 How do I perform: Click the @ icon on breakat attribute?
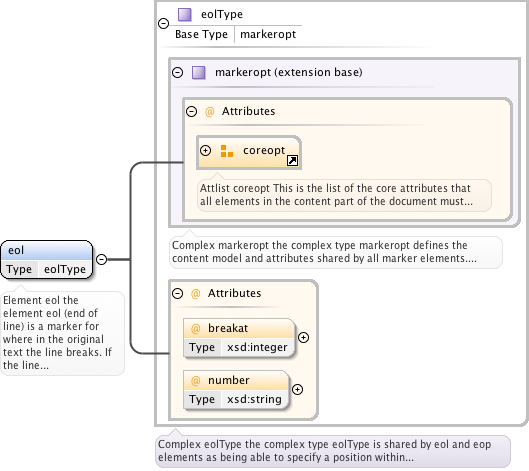pos(196,328)
